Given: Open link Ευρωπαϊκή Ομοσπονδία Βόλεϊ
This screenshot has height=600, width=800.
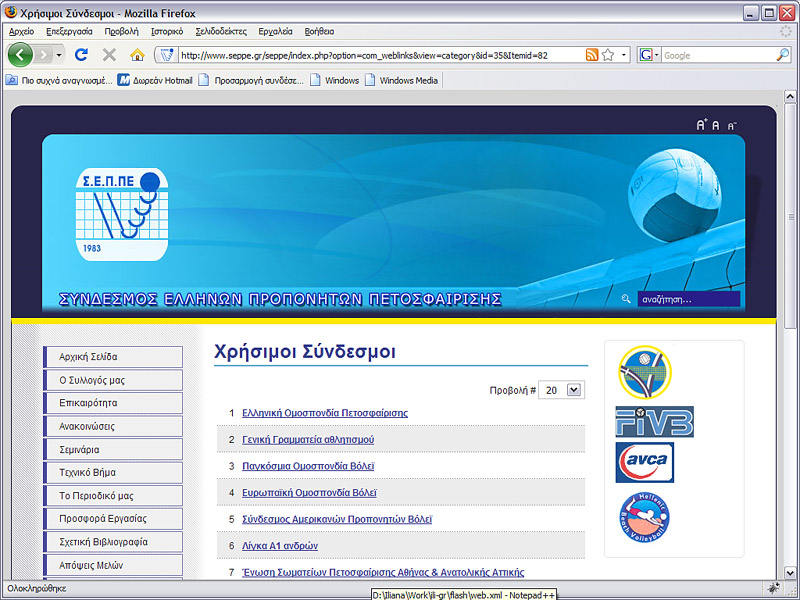Looking at the screenshot, I should click(309, 492).
